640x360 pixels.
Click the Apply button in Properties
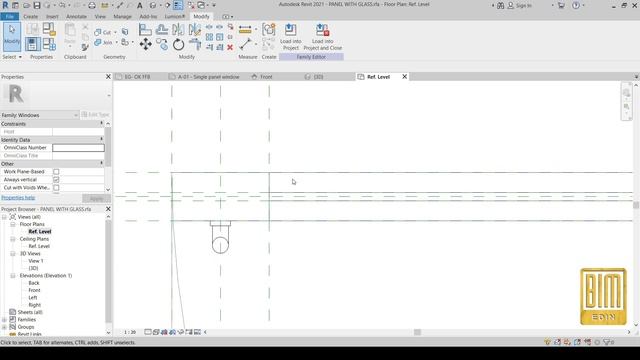pos(96,198)
